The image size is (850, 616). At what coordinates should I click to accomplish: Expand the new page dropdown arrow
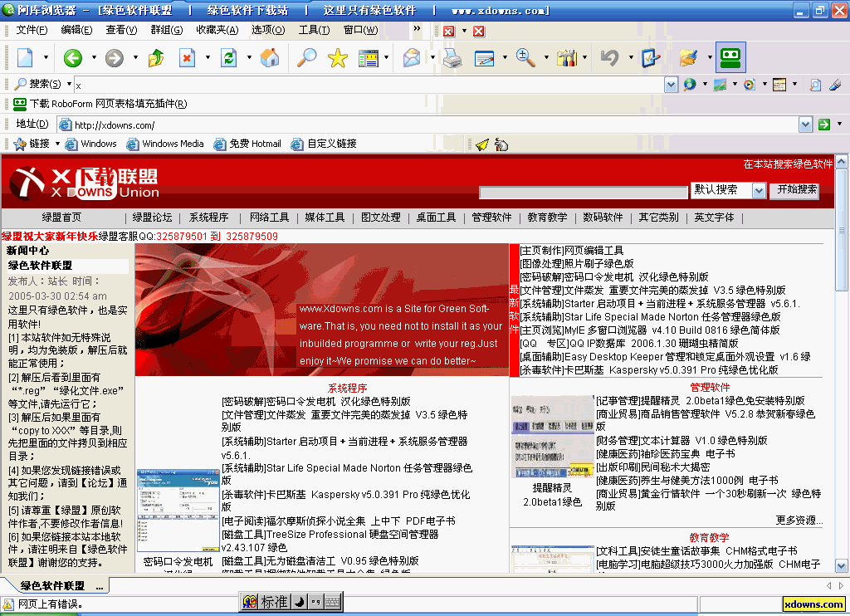(x=46, y=57)
